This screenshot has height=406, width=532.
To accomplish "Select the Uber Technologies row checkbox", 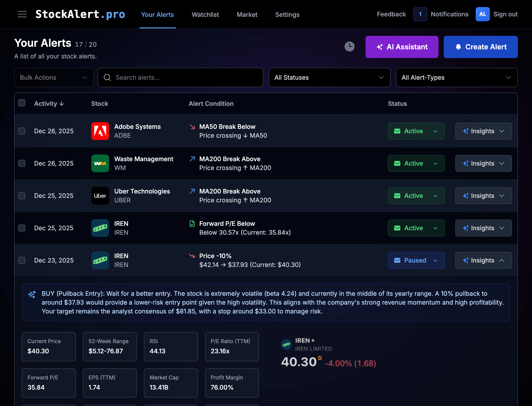I will pos(22,196).
